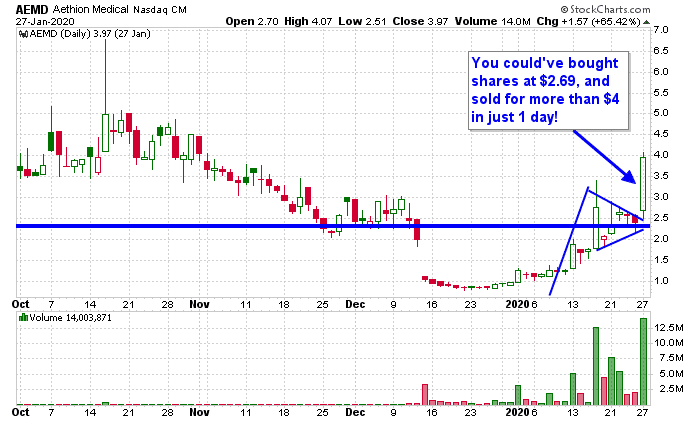
Task: Click the 1.0 price axis label
Action: coord(661,280)
